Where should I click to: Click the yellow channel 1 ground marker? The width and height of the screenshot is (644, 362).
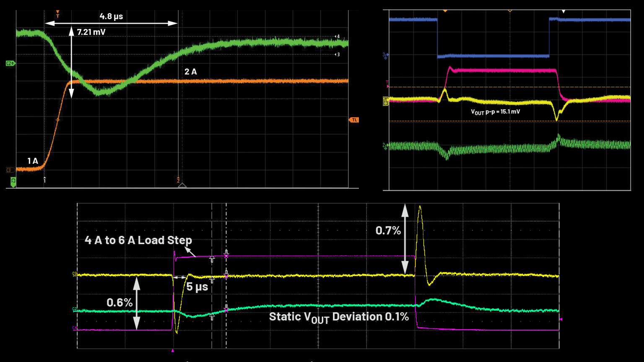385,101
